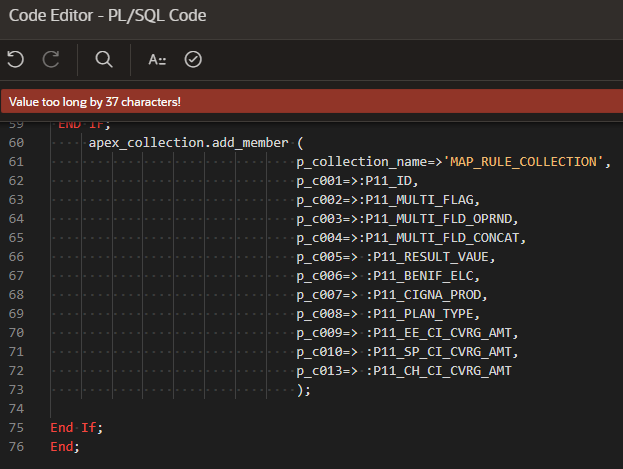The width and height of the screenshot is (623, 469).
Task: Click the :P11_RESULT_VAUE parameter text
Action: pyautogui.click(x=428, y=257)
